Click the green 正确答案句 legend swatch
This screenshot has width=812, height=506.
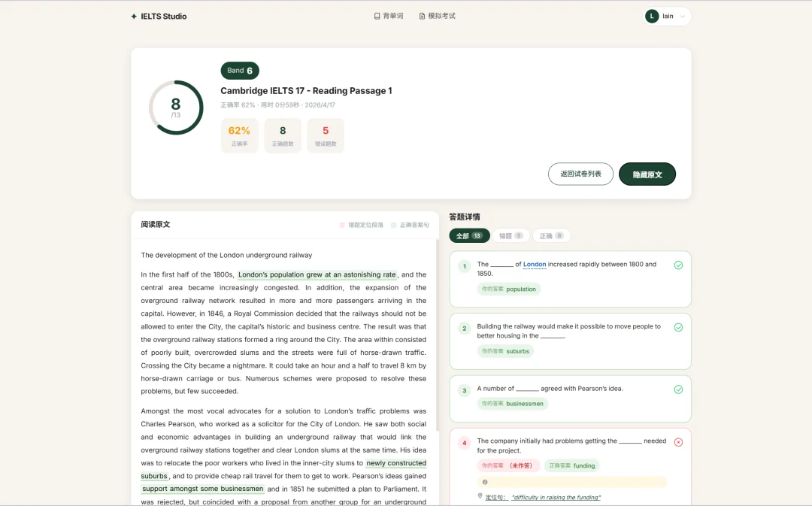pyautogui.click(x=393, y=225)
